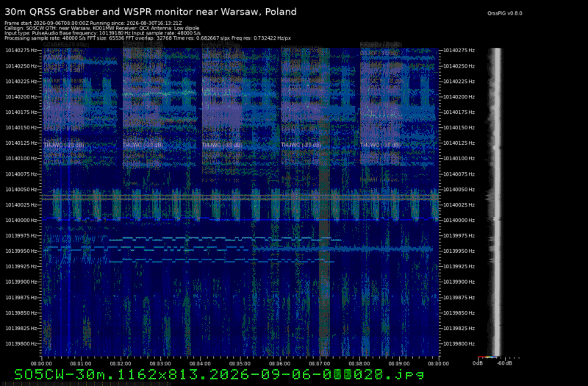This screenshot has height=386, width=588.
Task: Click the Callsign SO5CW info line
Action: pos(102,28)
